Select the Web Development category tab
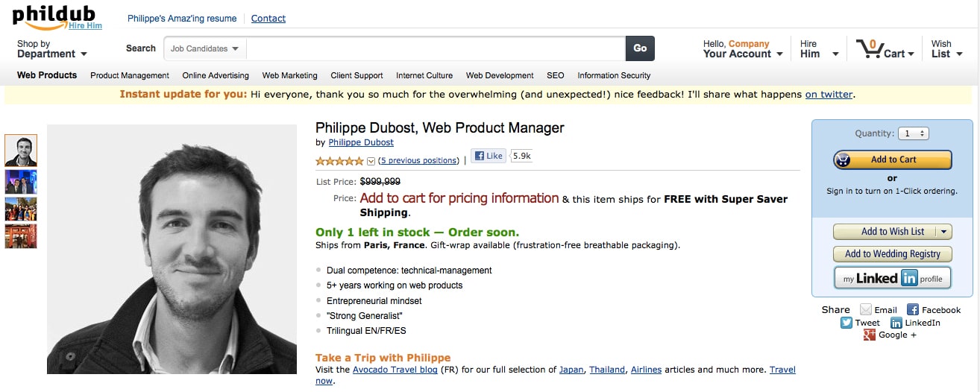The image size is (980, 392). [x=500, y=75]
